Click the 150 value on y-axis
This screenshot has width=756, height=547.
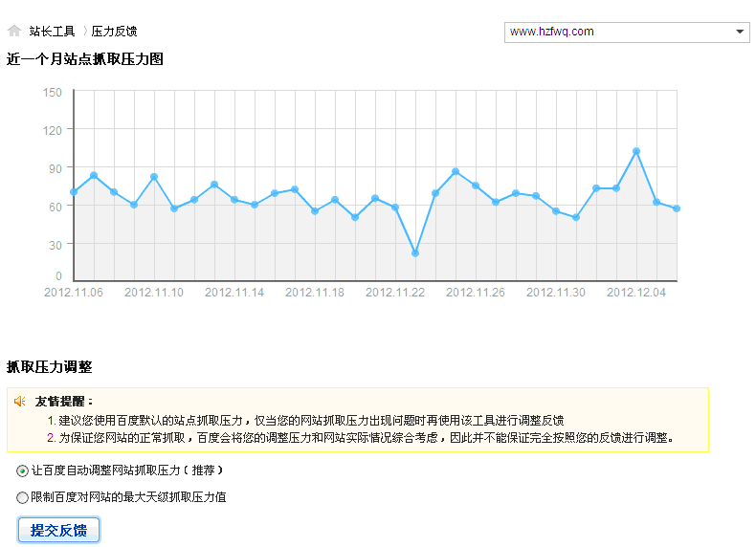click(53, 93)
